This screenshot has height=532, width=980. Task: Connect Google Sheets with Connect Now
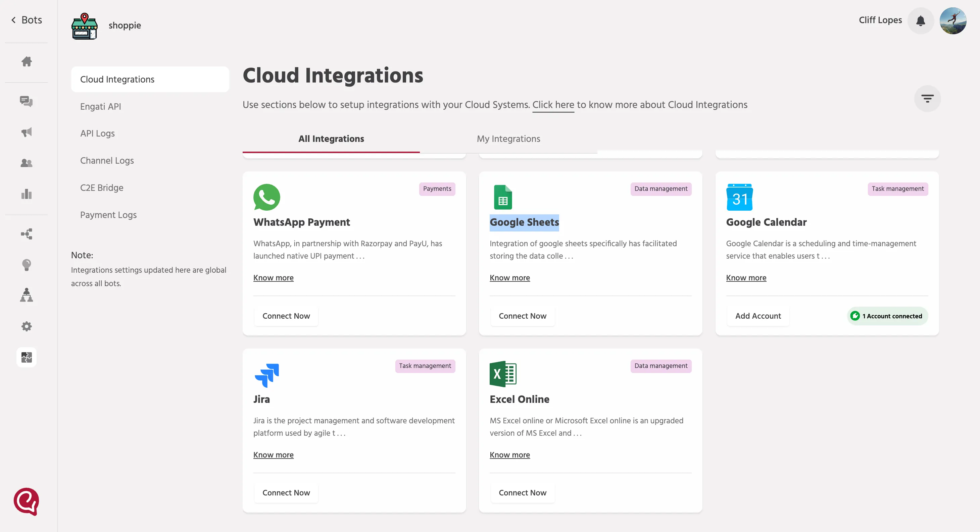(522, 316)
